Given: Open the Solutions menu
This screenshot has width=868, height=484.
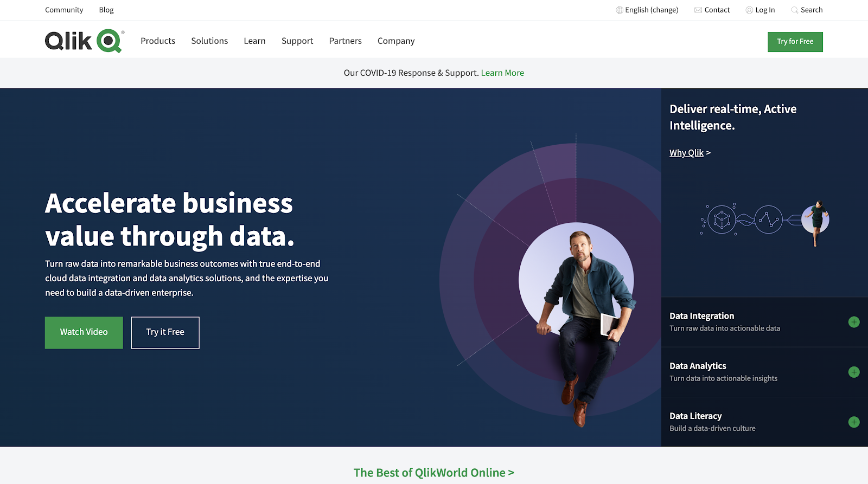Looking at the screenshot, I should (x=209, y=41).
